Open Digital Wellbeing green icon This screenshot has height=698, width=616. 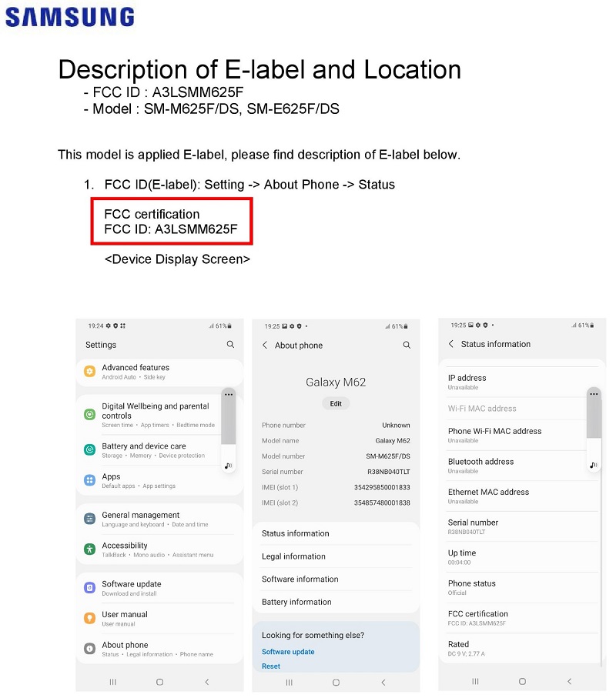click(90, 415)
